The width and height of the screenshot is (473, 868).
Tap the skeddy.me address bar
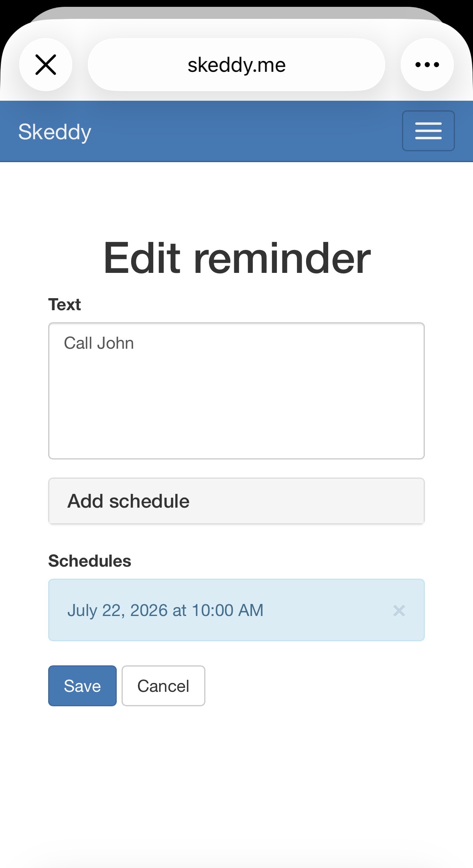click(236, 65)
